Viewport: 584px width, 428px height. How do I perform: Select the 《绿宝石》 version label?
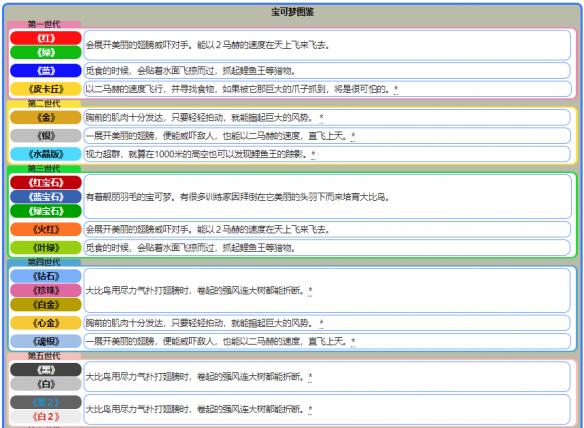pos(46,211)
